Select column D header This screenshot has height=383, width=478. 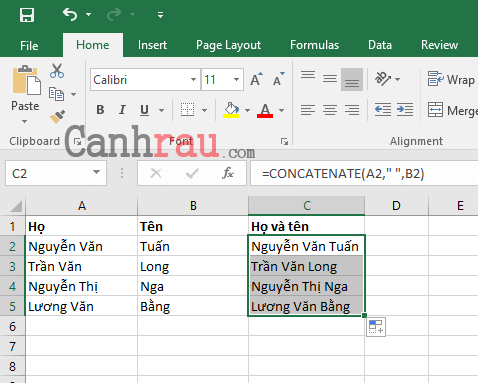[x=396, y=206]
